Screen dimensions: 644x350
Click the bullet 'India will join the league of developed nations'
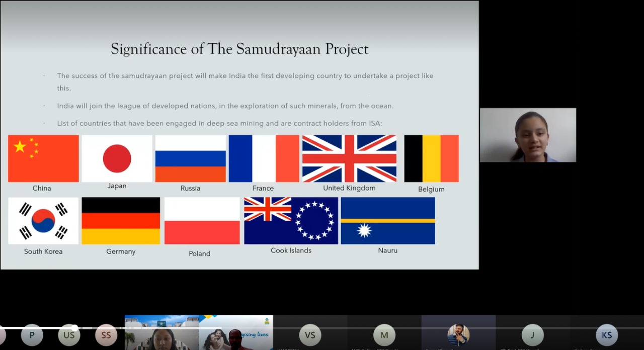(225, 106)
